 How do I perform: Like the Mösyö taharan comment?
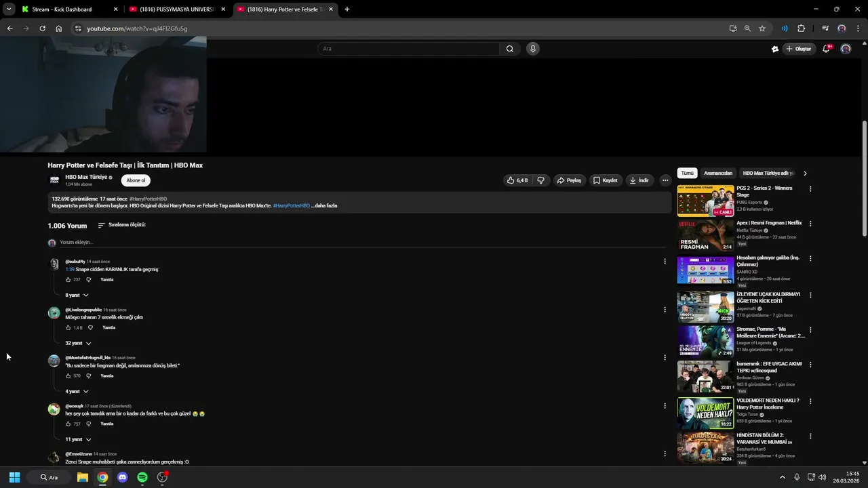pos(68,327)
